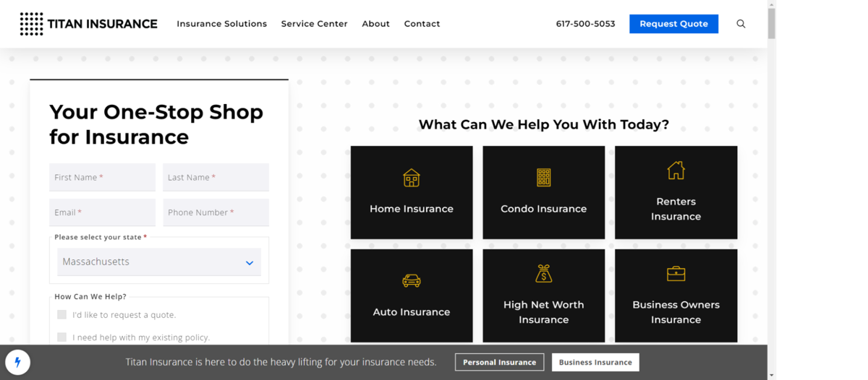Viewport: 868px width, 380px height.
Task: Open the Massachusetts state dropdown
Action: (x=159, y=262)
